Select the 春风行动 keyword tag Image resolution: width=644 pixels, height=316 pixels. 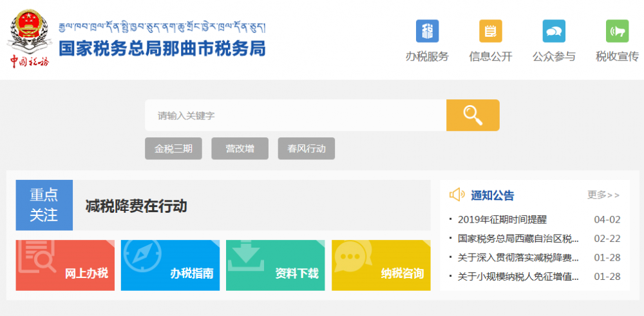tap(306, 149)
